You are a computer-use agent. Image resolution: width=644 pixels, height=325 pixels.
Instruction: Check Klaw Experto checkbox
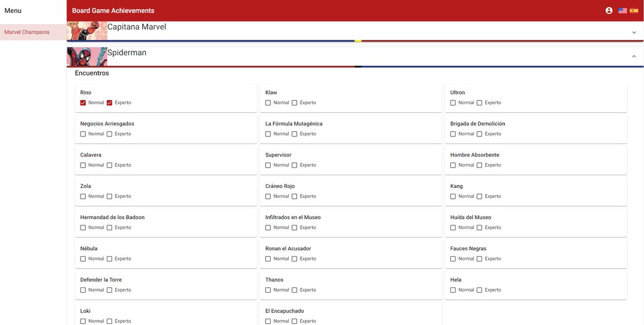(295, 103)
